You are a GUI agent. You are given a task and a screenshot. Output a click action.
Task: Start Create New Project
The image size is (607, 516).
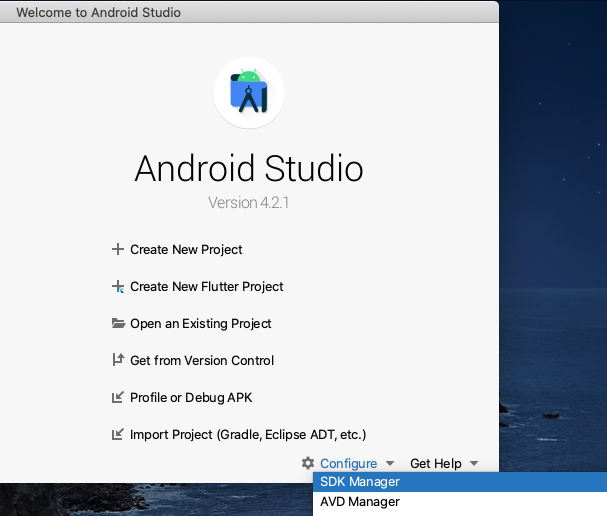186,250
